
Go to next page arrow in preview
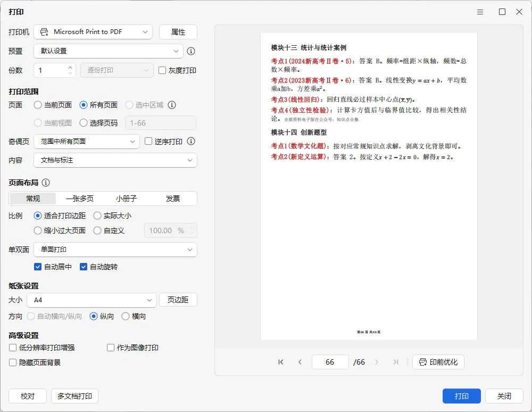[x=377, y=362]
